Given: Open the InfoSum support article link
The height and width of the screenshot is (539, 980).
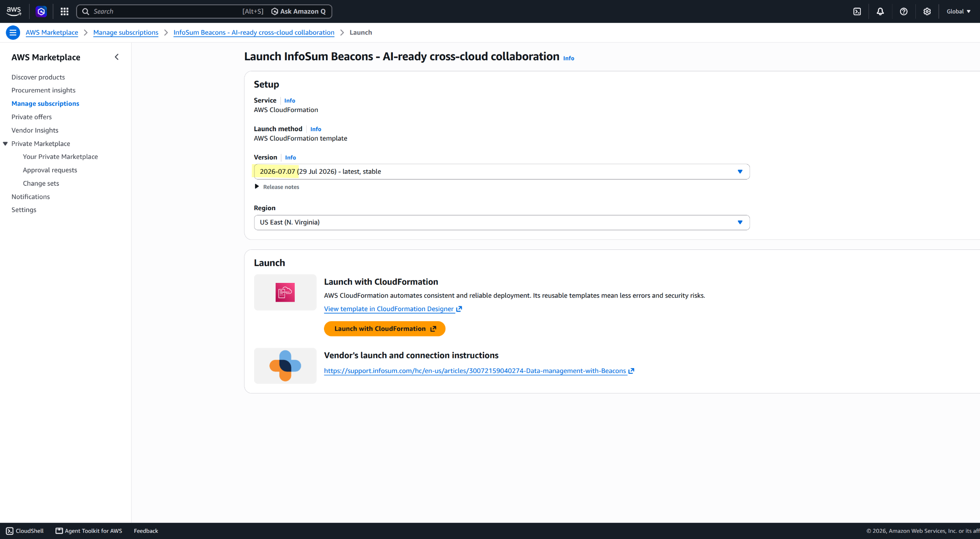Looking at the screenshot, I should point(475,371).
